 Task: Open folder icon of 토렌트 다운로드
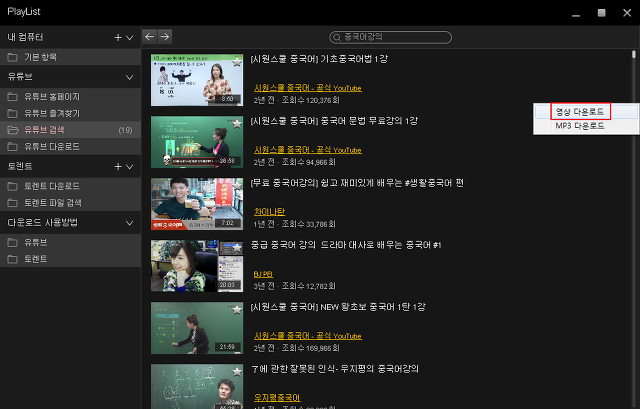pyautogui.click(x=13, y=186)
